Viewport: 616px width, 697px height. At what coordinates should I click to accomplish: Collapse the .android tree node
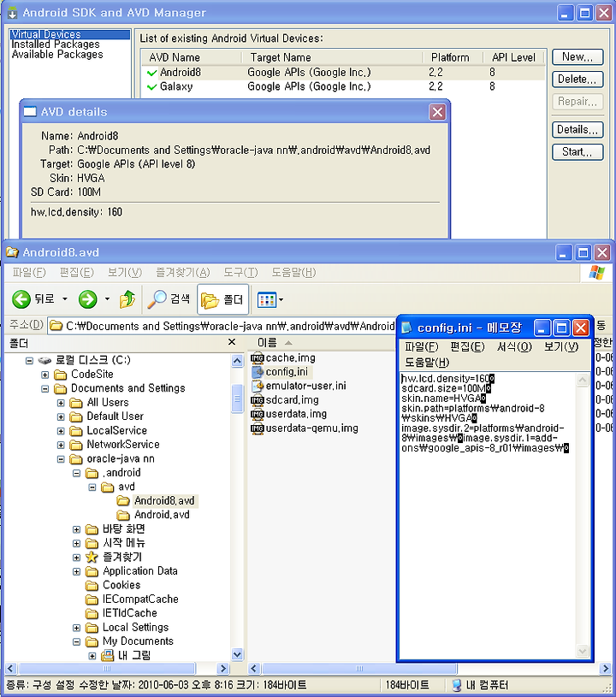click(76, 474)
